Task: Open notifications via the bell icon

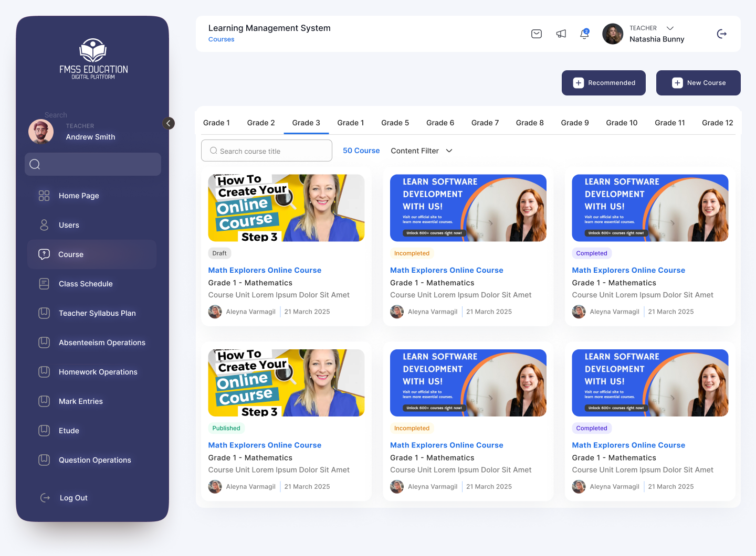Action: click(x=584, y=34)
